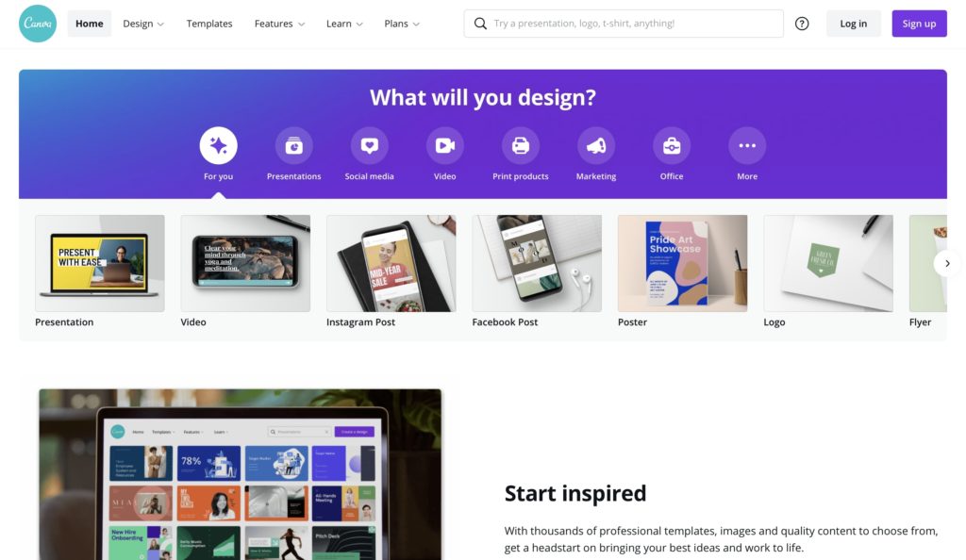This screenshot has width=966, height=560.
Task: Choose the Social media heart icon
Action: click(369, 146)
